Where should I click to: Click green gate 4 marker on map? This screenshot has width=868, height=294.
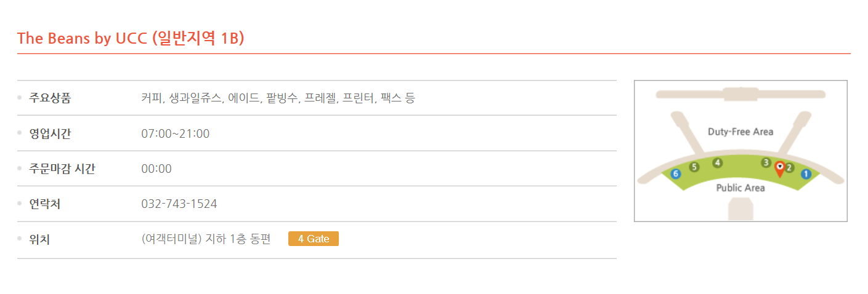coord(717,162)
